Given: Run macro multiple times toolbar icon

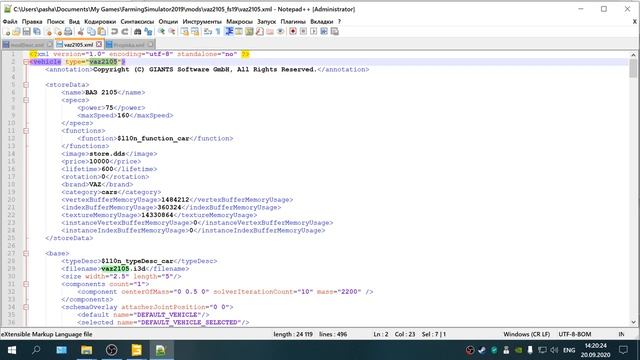Looking at the screenshot, I should pos(324,31).
